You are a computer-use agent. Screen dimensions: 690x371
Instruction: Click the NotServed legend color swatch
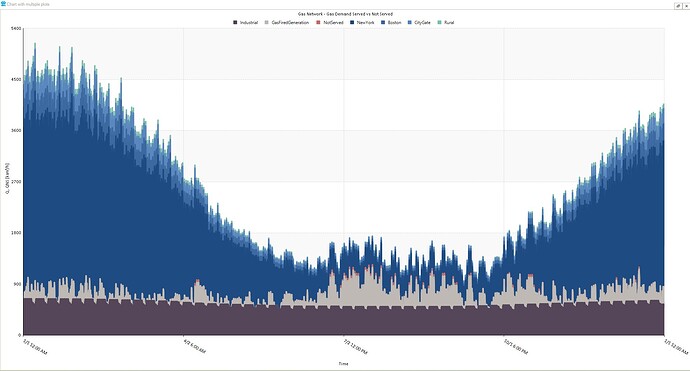pos(319,22)
